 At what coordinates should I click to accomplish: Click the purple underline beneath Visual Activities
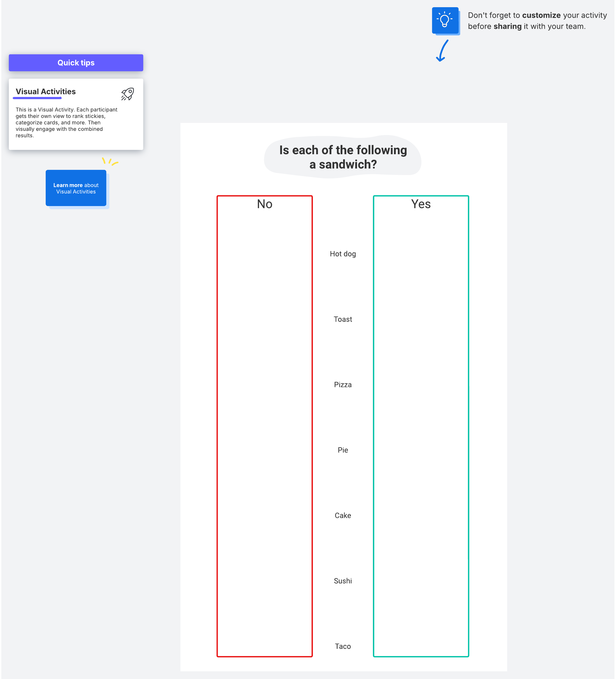37,98
